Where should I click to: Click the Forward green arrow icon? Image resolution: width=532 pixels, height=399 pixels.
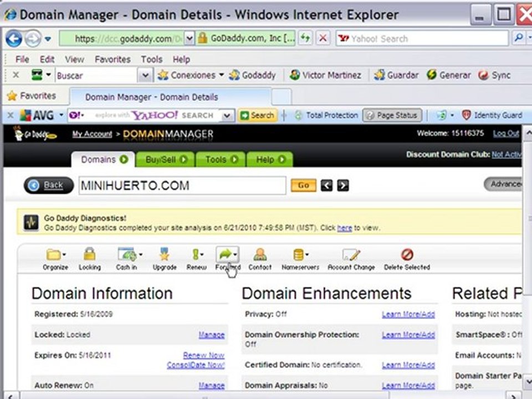click(x=226, y=254)
